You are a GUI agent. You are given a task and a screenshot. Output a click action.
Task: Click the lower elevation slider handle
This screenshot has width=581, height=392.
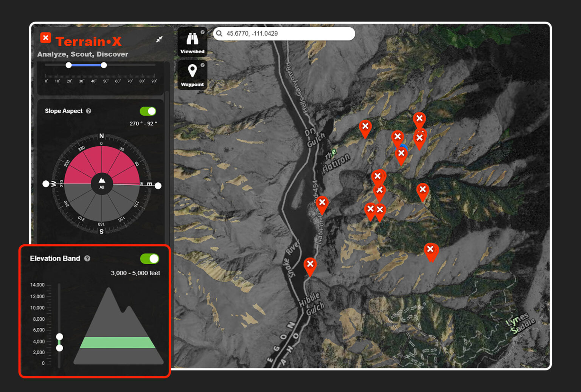coord(59,348)
